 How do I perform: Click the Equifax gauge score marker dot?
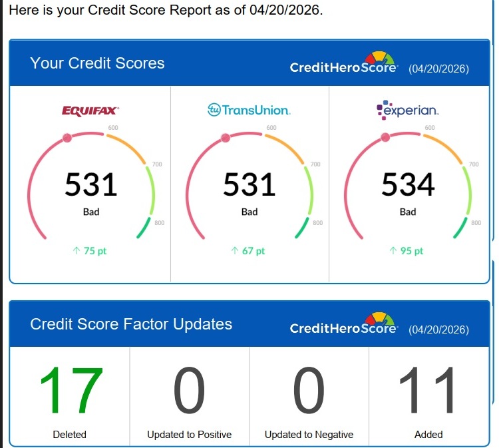click(67, 138)
